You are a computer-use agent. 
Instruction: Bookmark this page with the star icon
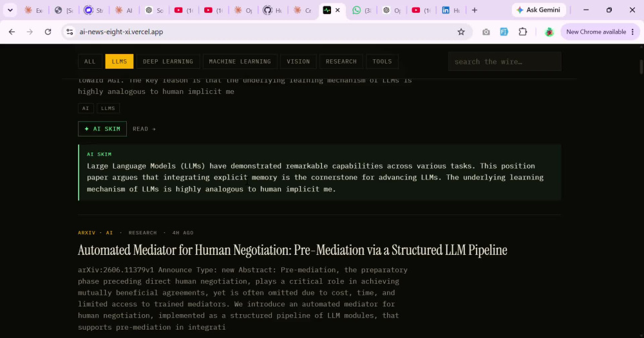[x=461, y=32]
